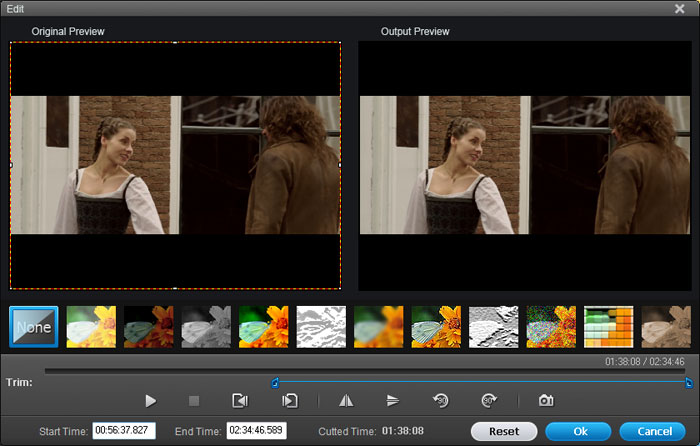Apply the mosaic blocks effect

click(608, 327)
